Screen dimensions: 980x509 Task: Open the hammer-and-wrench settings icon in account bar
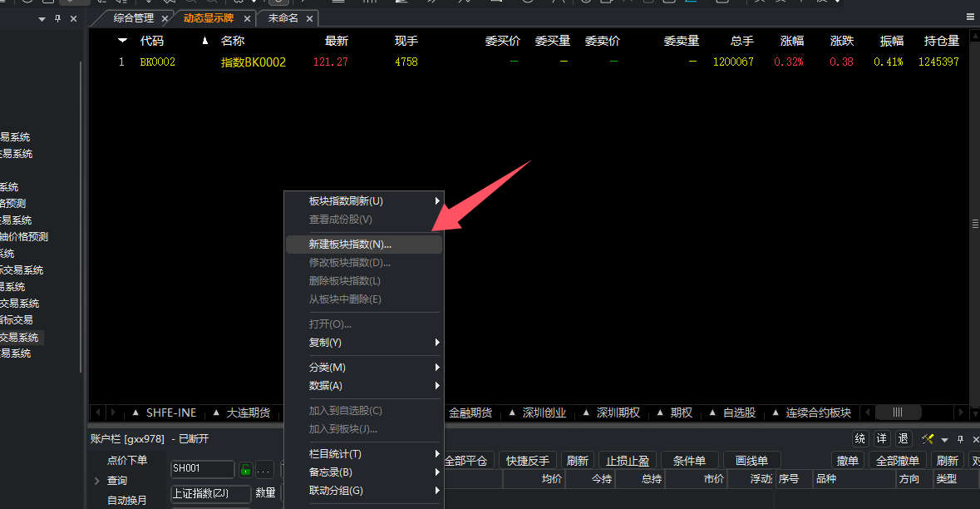(x=928, y=439)
